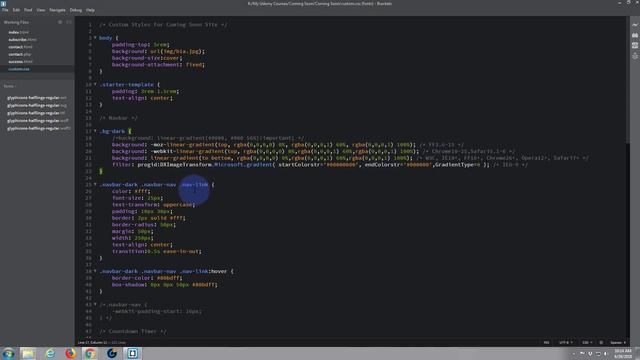Click the #fff color value on line 26

pos(142,191)
